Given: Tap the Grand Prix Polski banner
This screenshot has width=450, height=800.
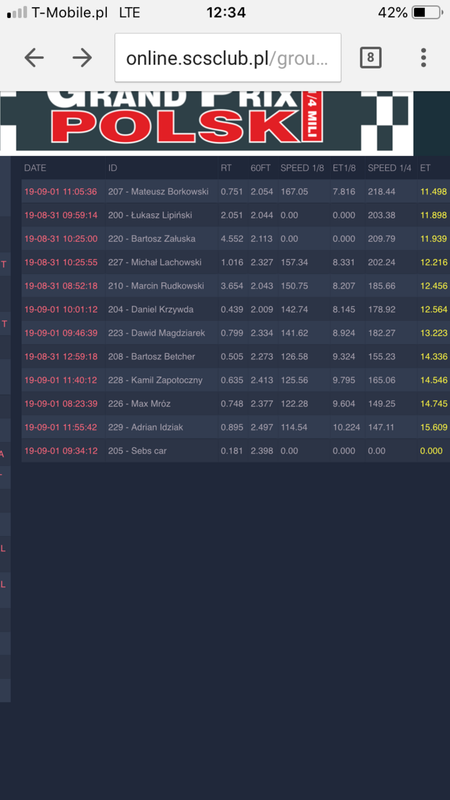Looking at the screenshot, I should coord(207,122).
